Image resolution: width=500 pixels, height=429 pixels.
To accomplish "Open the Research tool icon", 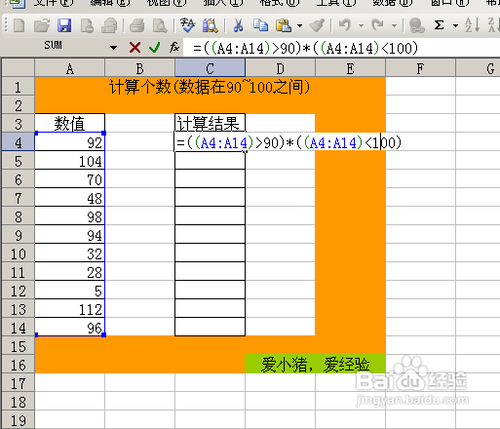I will (210, 26).
